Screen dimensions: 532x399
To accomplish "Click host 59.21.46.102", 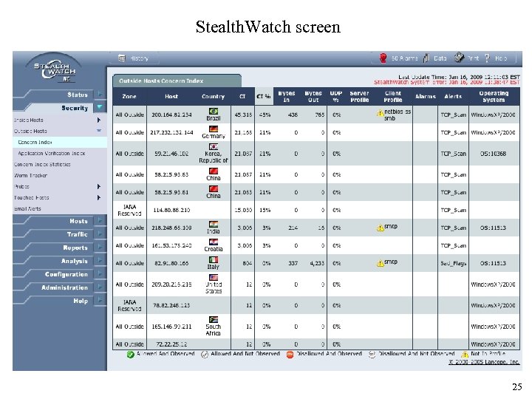I will click(171, 154).
